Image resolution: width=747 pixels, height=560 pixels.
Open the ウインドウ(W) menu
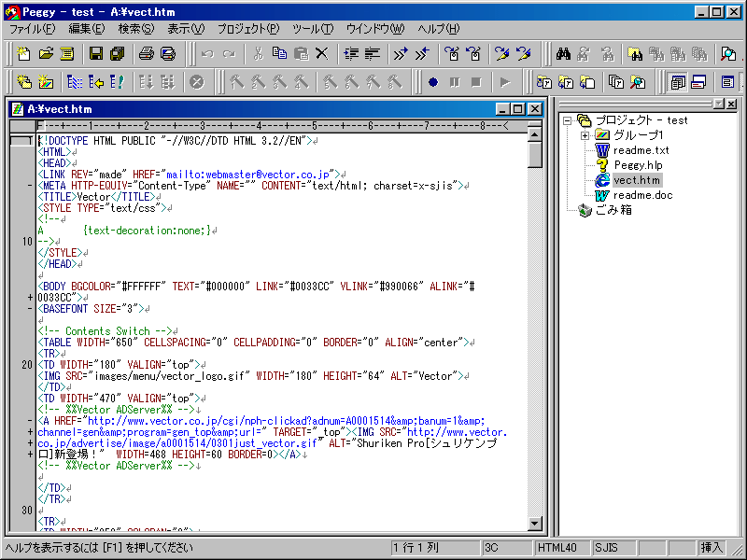(375, 29)
